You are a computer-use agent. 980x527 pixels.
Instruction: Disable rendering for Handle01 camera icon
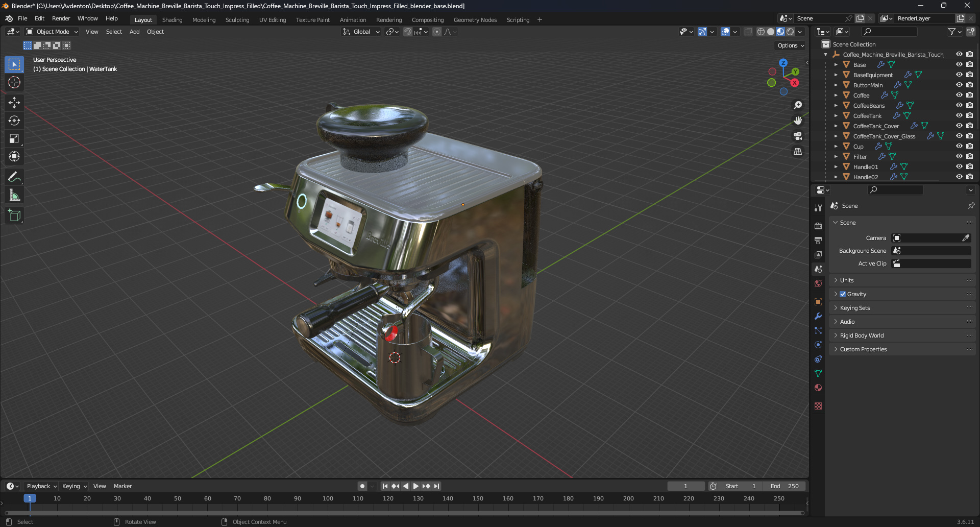969,166
